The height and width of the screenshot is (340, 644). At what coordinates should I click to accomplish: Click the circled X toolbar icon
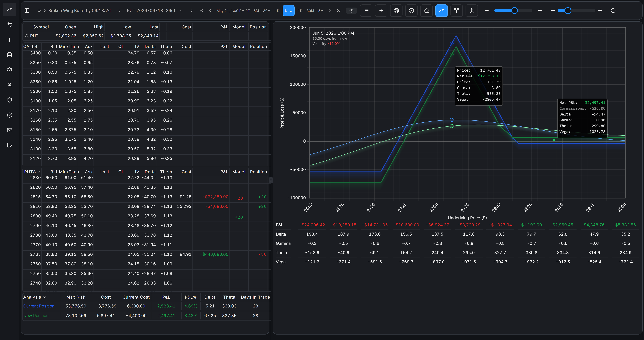[411, 11]
